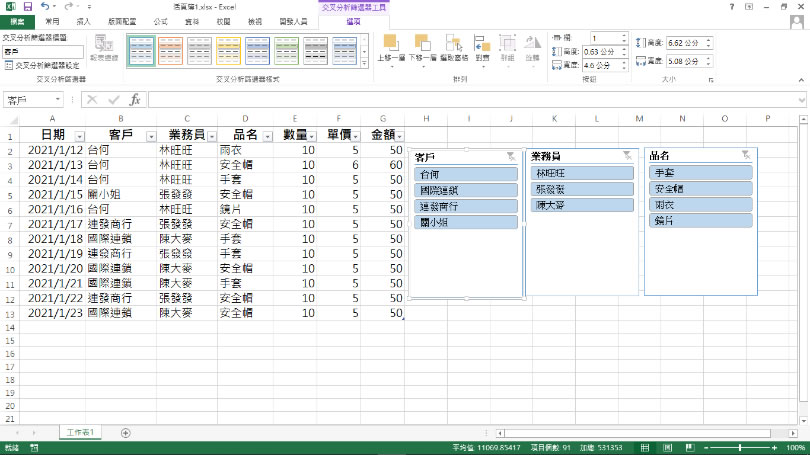Save the workbook with the floppy disk icon

pos(28,7)
